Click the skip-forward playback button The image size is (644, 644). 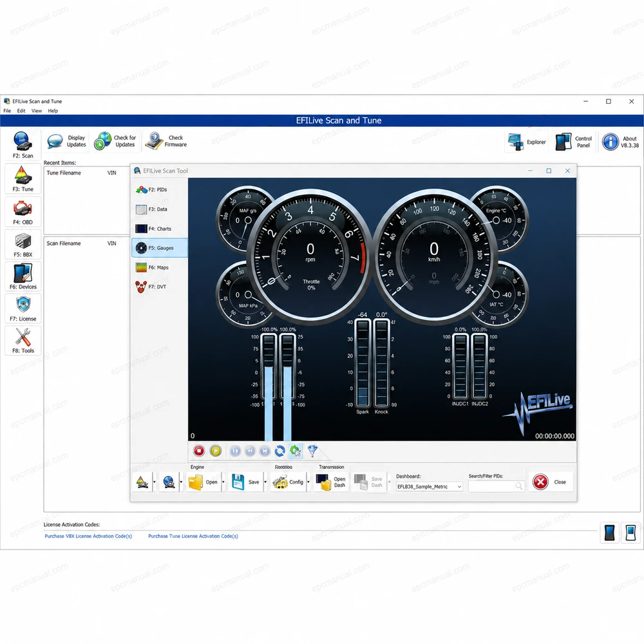click(265, 451)
